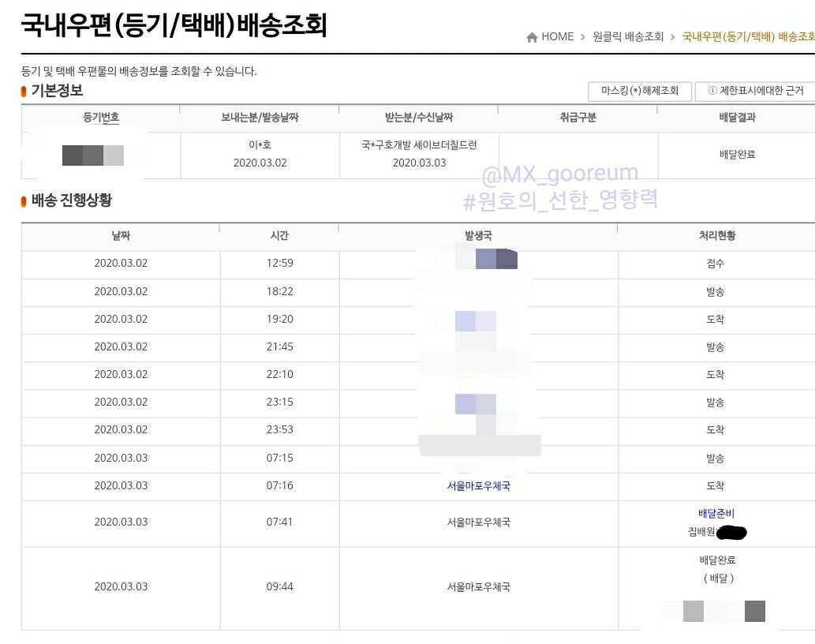The image size is (815, 644).
Task: Click 발송 status in 18:22 row
Action: click(x=716, y=292)
